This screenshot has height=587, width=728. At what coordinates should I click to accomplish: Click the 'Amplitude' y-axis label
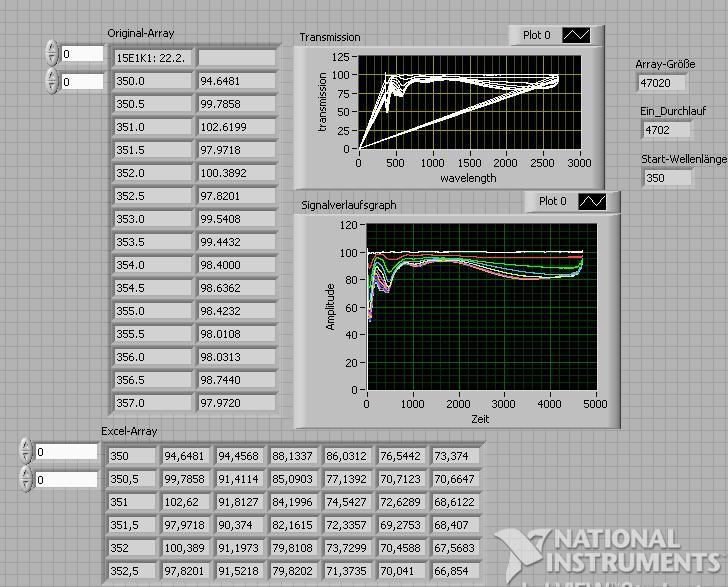click(330, 307)
